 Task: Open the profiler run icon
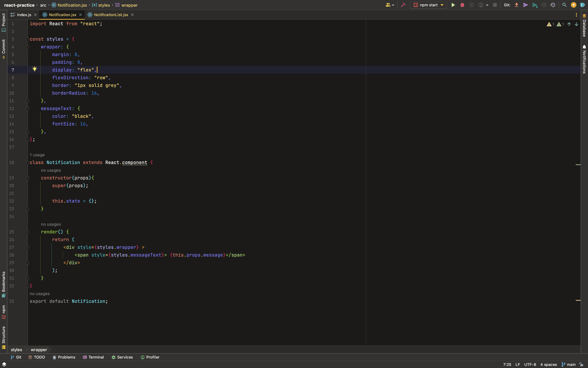[481, 5]
